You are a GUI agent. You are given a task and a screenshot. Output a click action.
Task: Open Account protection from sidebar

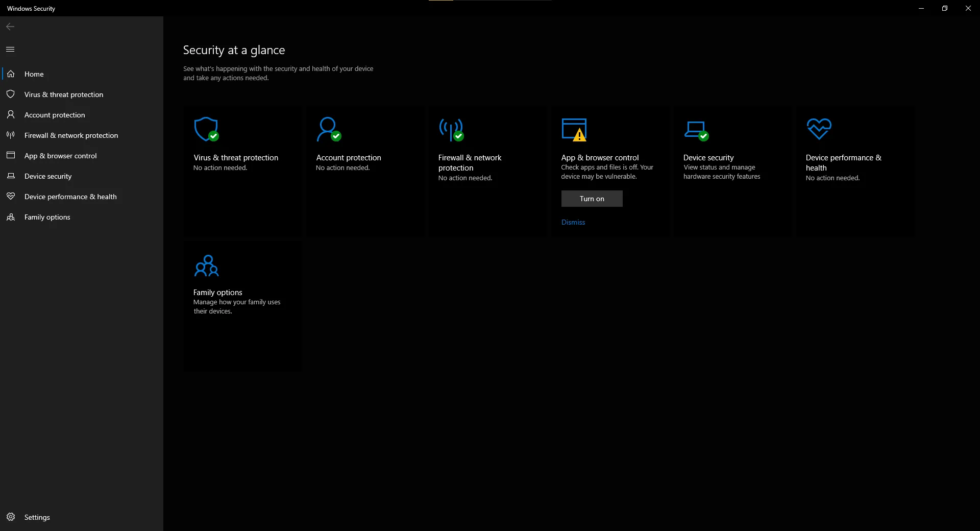pyautogui.click(x=82, y=115)
